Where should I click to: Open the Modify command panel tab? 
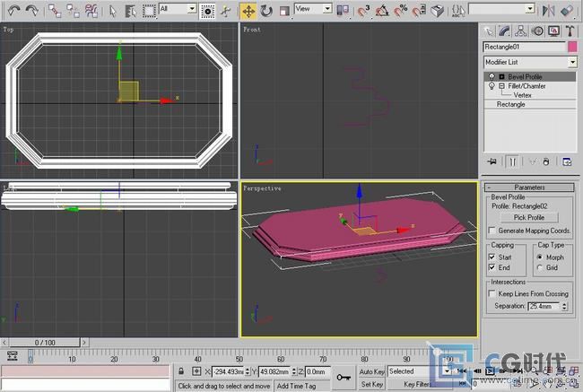pyautogui.click(x=505, y=31)
